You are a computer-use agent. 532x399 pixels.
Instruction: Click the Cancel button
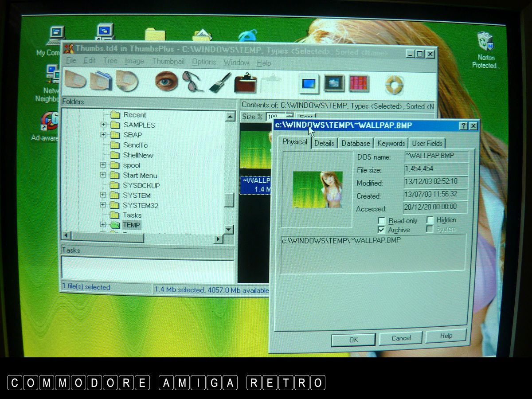click(x=401, y=338)
